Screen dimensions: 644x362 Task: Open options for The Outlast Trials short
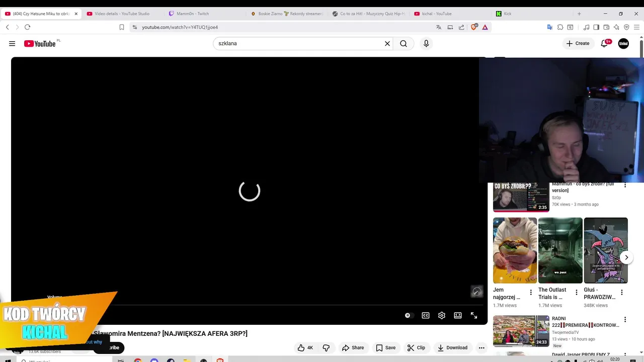[577, 292]
